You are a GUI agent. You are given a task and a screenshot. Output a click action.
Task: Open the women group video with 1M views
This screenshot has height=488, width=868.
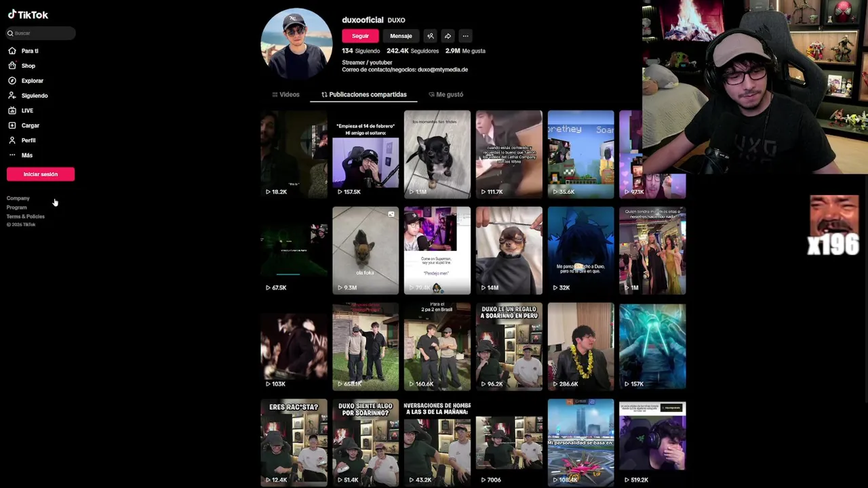652,250
